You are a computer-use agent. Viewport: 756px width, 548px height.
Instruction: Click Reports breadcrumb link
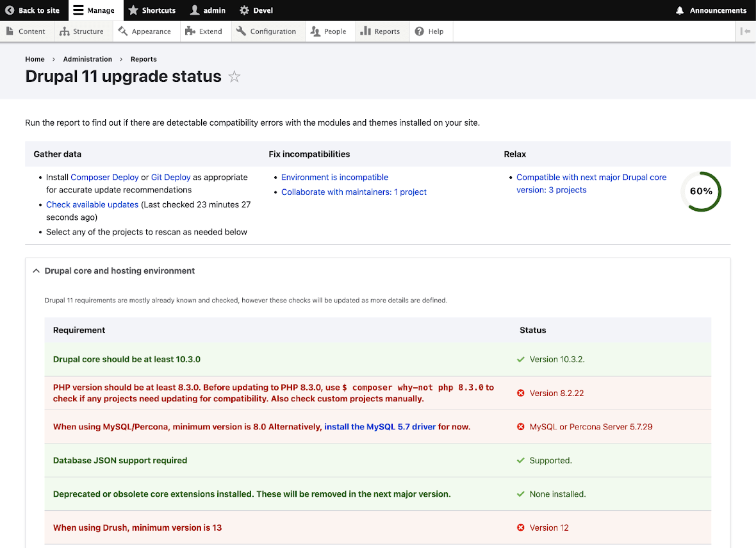click(x=144, y=59)
